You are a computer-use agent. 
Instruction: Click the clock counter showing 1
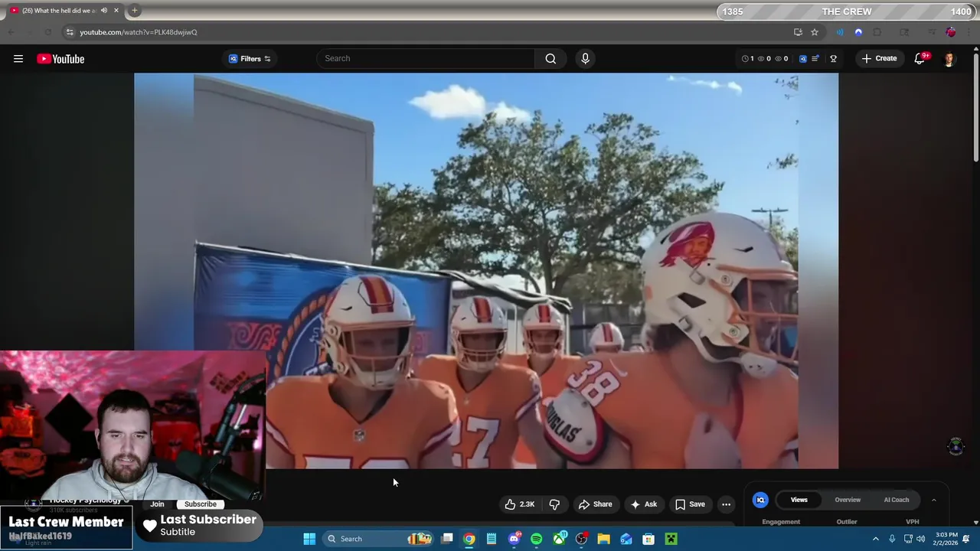pyautogui.click(x=748, y=58)
